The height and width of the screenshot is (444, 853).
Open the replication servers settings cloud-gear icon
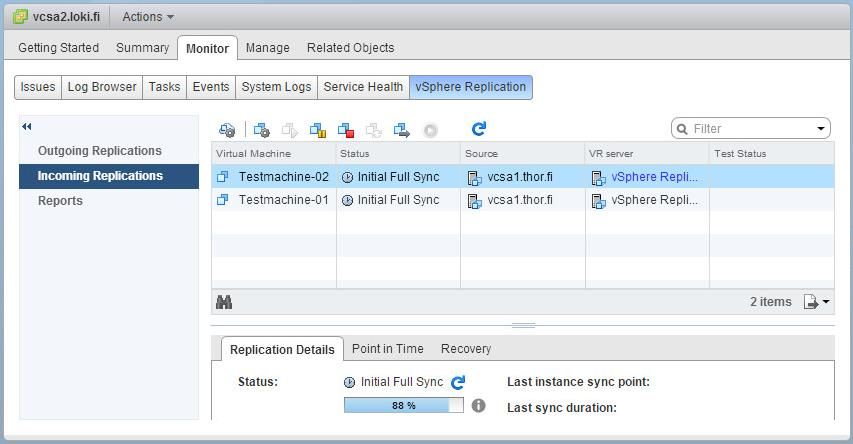[x=227, y=130]
